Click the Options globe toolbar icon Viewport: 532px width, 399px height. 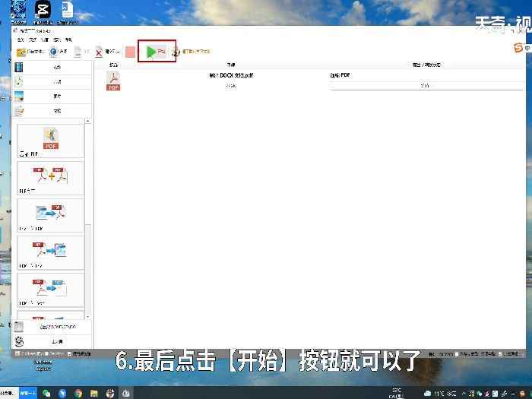click(x=53, y=52)
